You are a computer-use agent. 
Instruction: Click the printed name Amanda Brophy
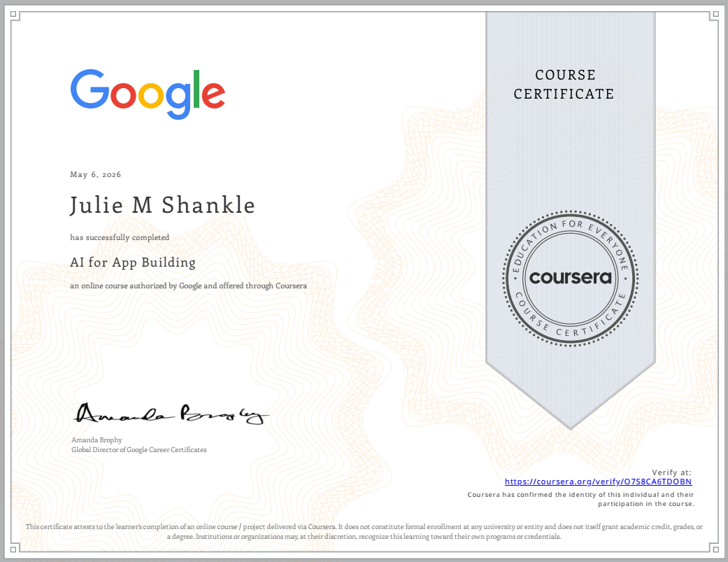click(x=97, y=440)
